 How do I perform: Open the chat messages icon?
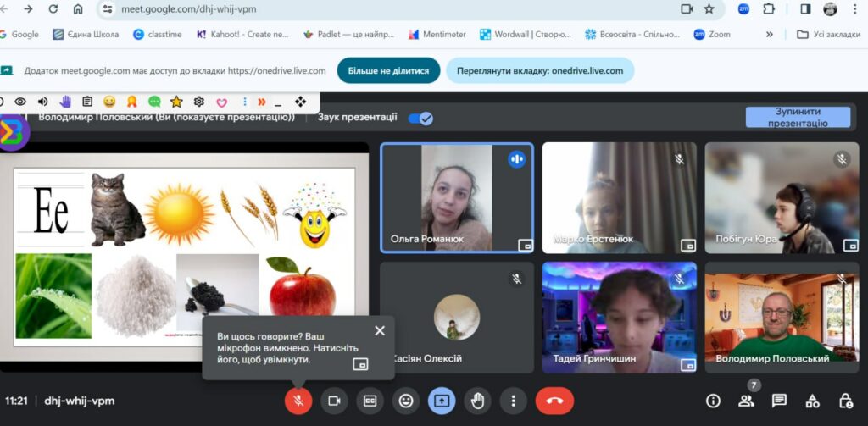click(779, 401)
